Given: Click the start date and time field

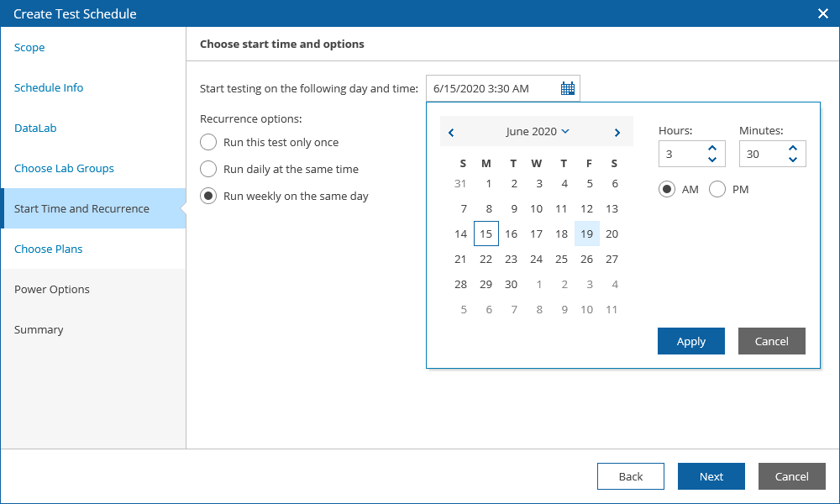Looking at the screenshot, I should (x=491, y=88).
